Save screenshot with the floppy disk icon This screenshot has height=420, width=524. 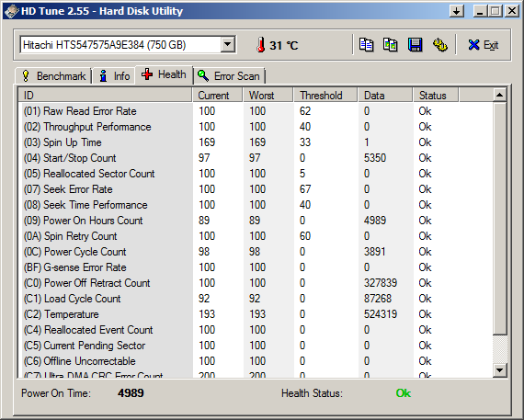[x=415, y=45]
